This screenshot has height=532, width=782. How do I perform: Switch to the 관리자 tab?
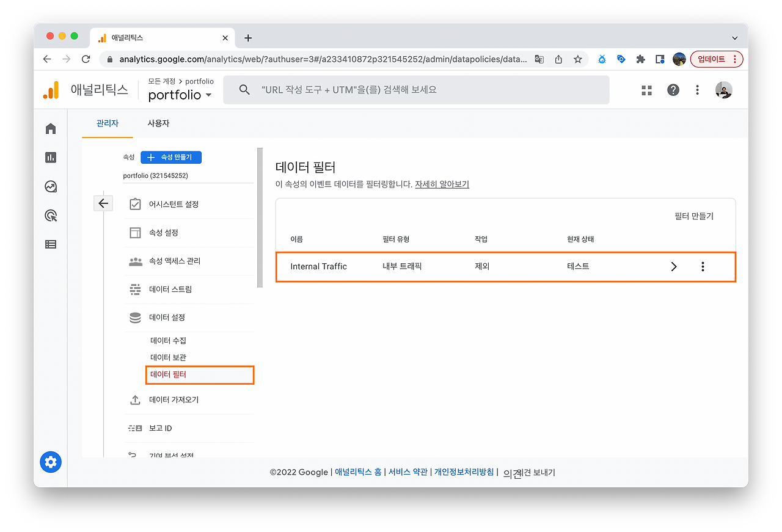[x=108, y=123]
